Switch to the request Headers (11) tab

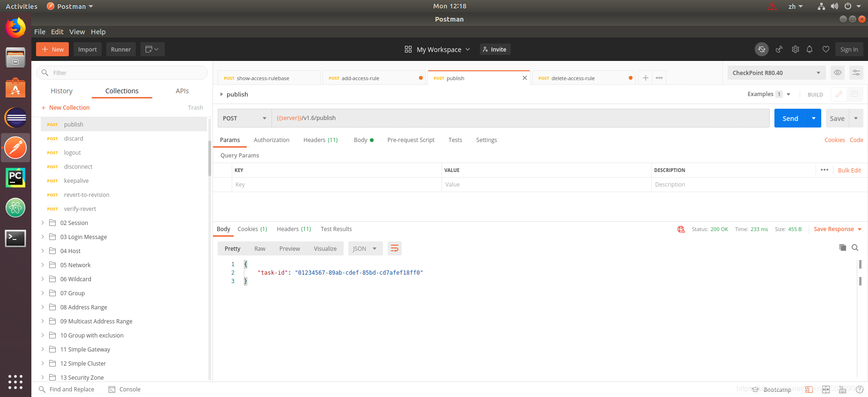point(320,140)
